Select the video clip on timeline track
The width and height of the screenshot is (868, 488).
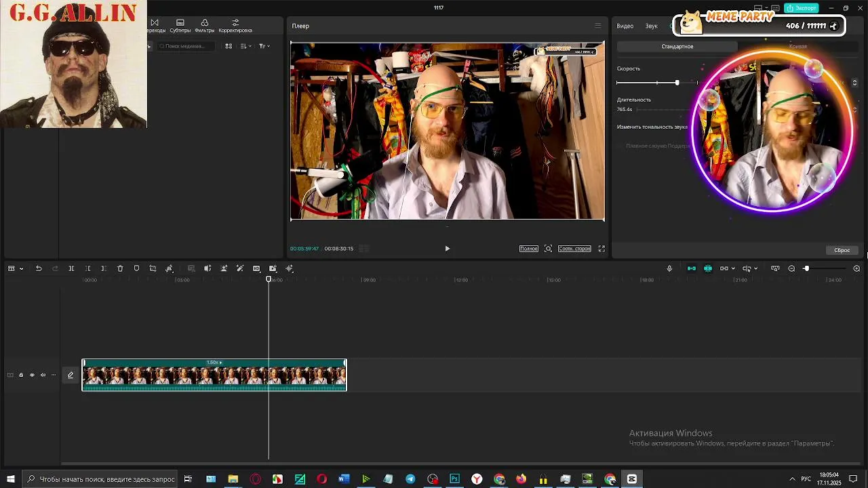click(x=214, y=375)
